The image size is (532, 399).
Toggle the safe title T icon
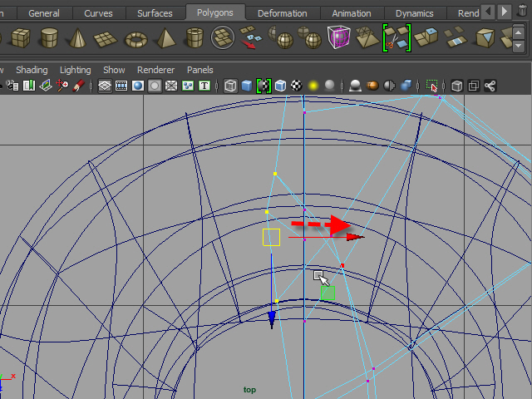(204, 86)
